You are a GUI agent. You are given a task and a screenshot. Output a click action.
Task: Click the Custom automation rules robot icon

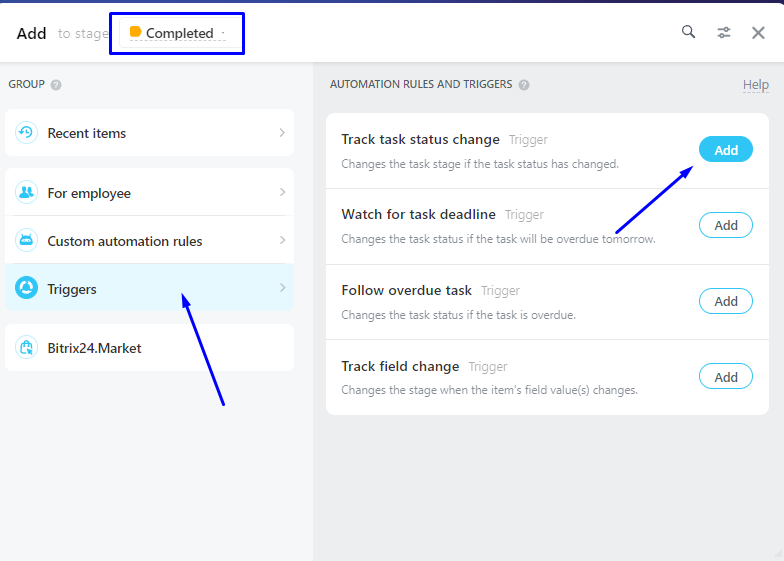coord(26,241)
